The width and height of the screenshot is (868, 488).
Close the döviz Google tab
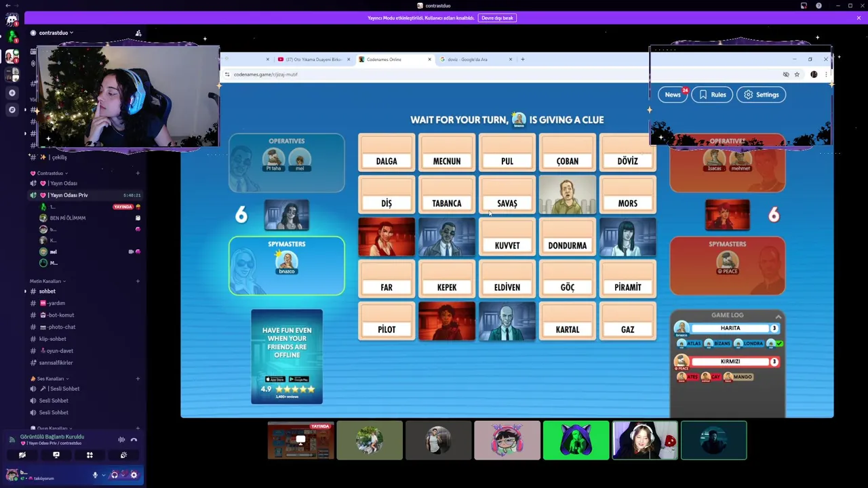[511, 60]
